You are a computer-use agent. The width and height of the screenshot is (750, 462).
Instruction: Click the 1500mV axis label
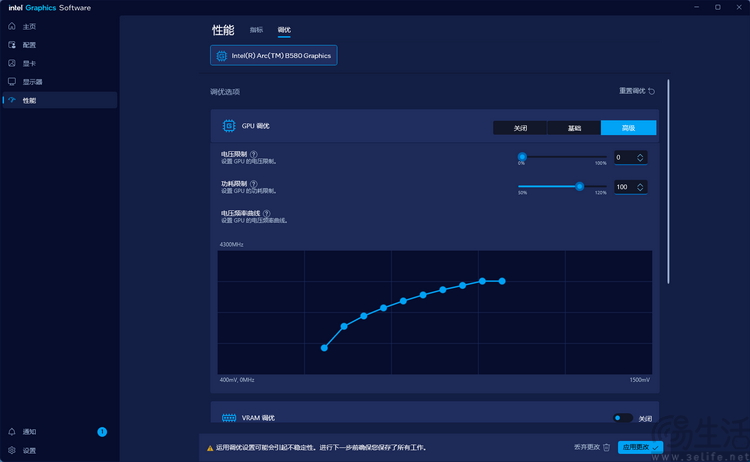640,380
